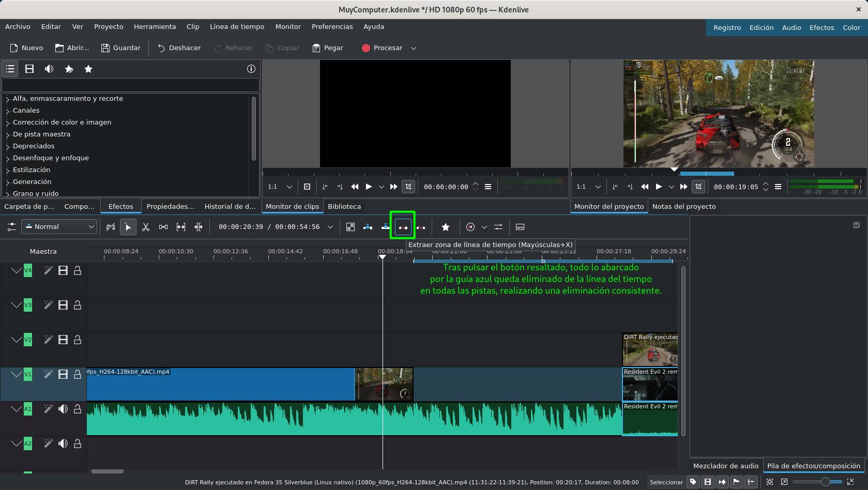
Task: Click the Lift timeline zone button
Action: point(421,227)
